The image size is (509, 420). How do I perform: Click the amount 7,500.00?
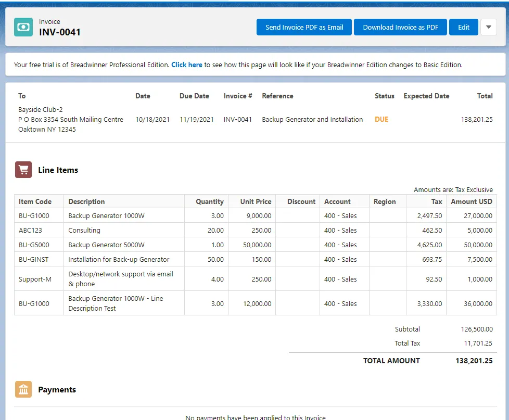(x=480, y=260)
